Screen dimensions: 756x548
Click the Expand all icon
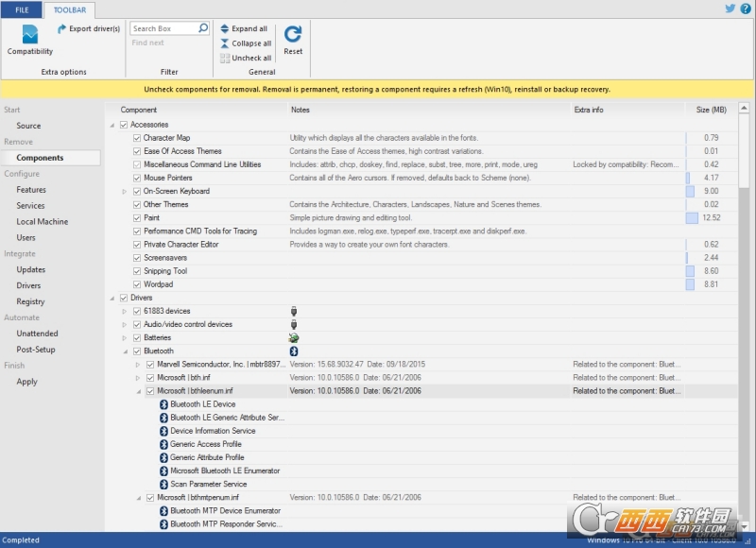pyautogui.click(x=225, y=28)
